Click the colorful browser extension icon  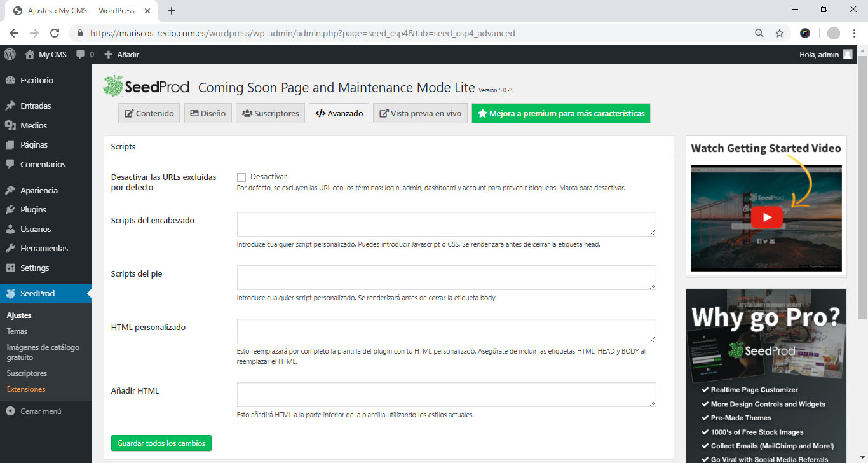805,33
